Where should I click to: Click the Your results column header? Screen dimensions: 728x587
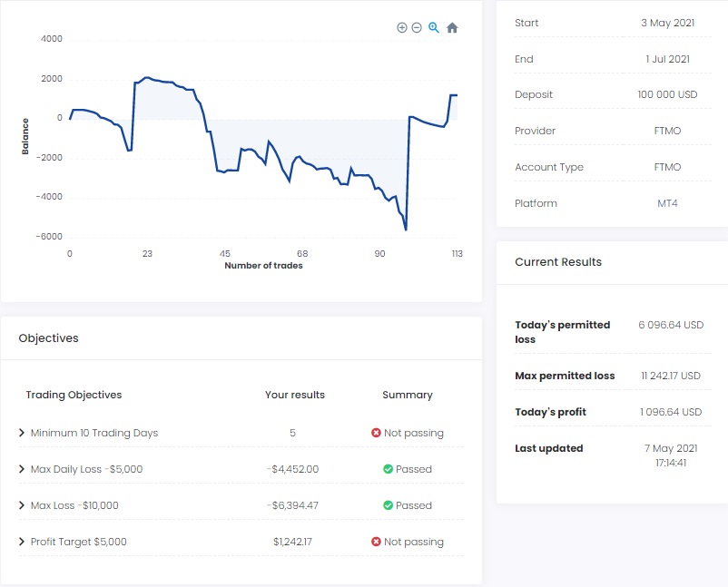[295, 395]
